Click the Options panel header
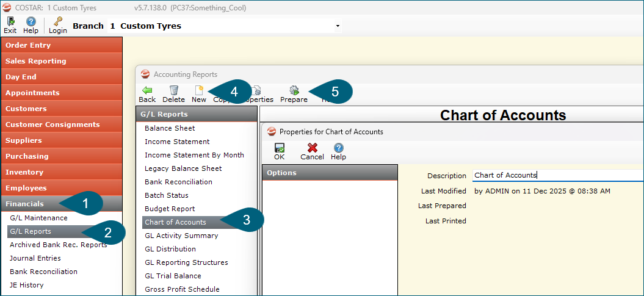 coord(330,173)
